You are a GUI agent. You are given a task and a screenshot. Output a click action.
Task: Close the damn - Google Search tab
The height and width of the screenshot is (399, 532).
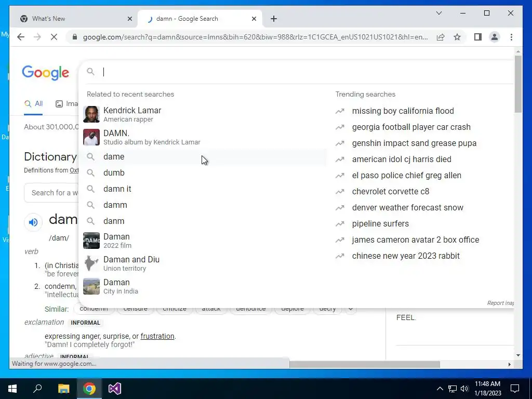coord(254,19)
